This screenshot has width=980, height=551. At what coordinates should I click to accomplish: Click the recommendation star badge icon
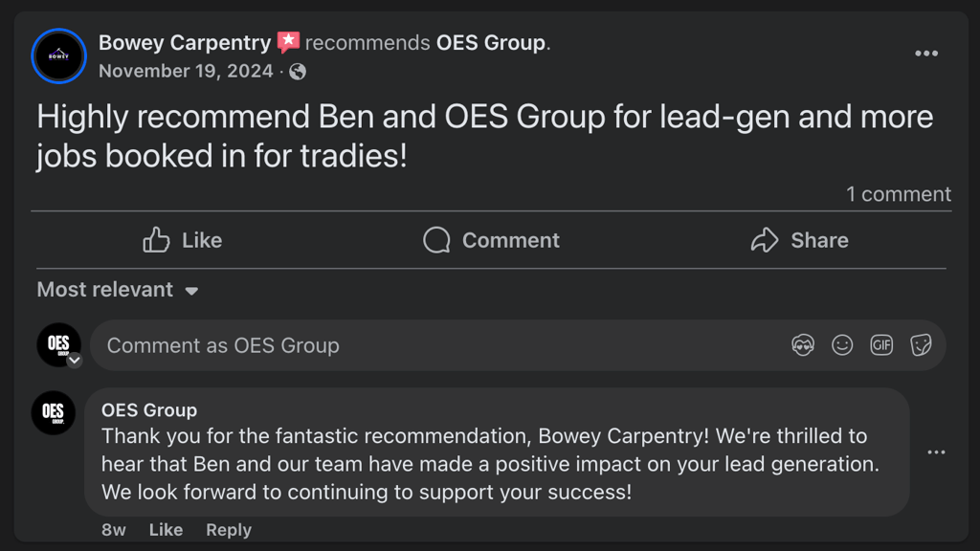point(288,42)
